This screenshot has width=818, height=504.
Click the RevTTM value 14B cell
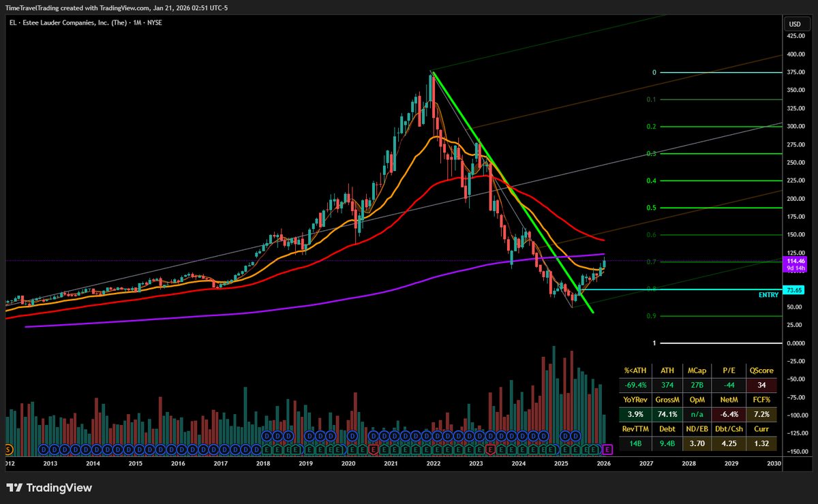634,442
